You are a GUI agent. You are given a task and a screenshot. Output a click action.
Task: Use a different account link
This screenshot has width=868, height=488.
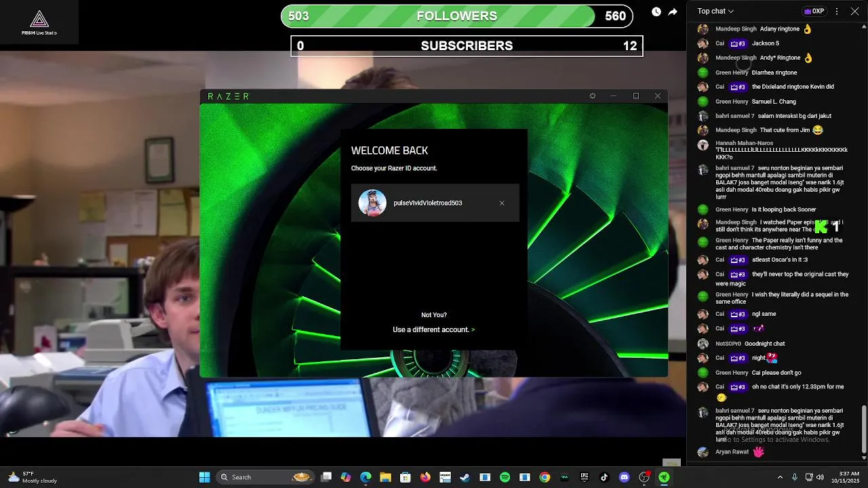tap(433, 329)
